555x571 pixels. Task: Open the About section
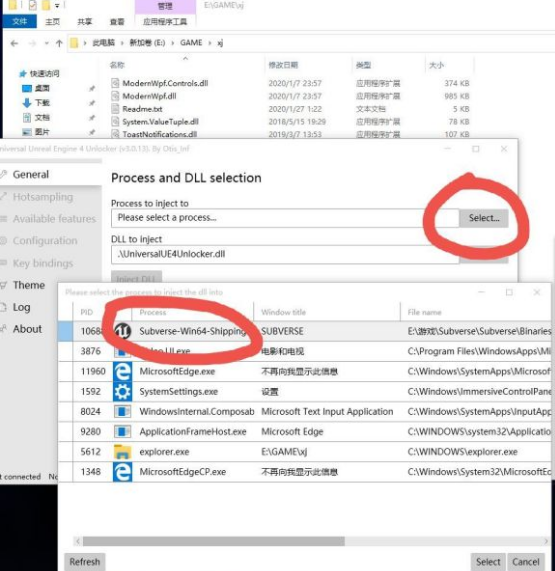click(27, 329)
